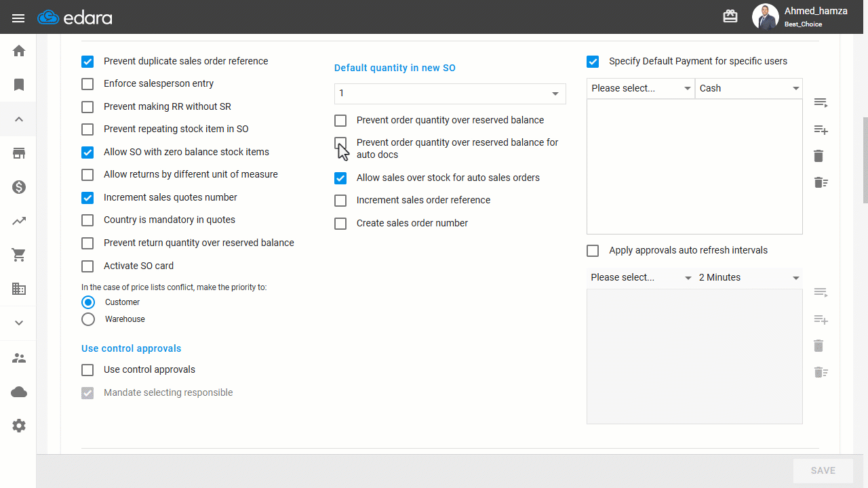Open Please select dropdown next to Cash
Viewport: 868px width, 488px height.
(x=641, y=89)
